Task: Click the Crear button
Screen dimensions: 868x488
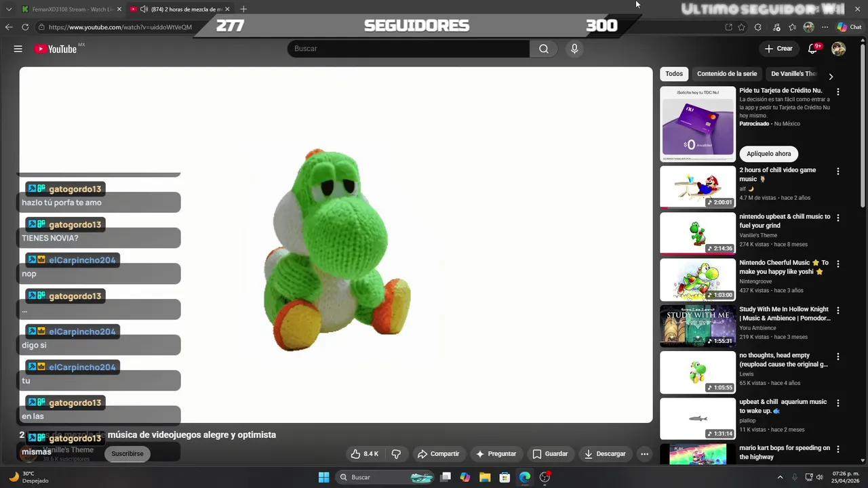Action: click(x=778, y=49)
